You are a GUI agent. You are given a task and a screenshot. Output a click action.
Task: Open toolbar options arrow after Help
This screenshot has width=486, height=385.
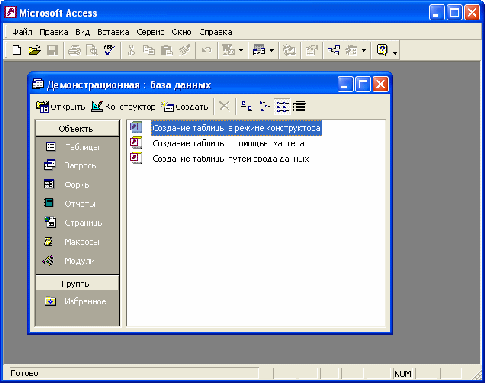pos(395,53)
